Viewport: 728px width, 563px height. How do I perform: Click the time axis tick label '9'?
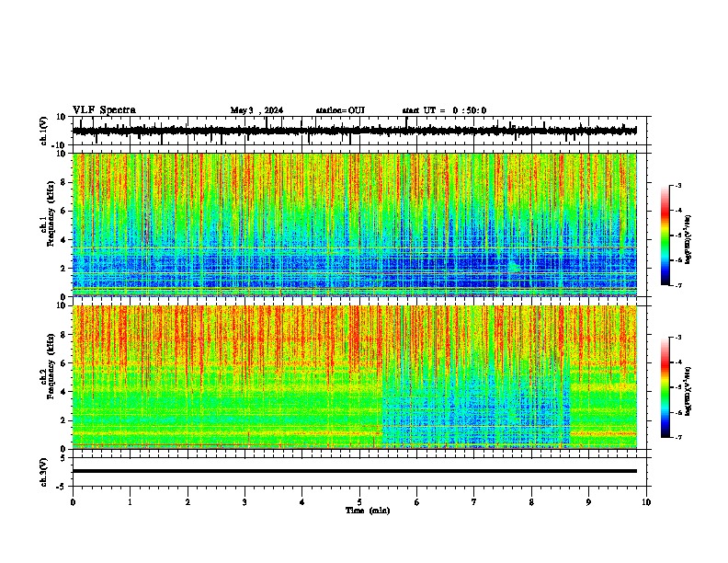tap(588, 502)
